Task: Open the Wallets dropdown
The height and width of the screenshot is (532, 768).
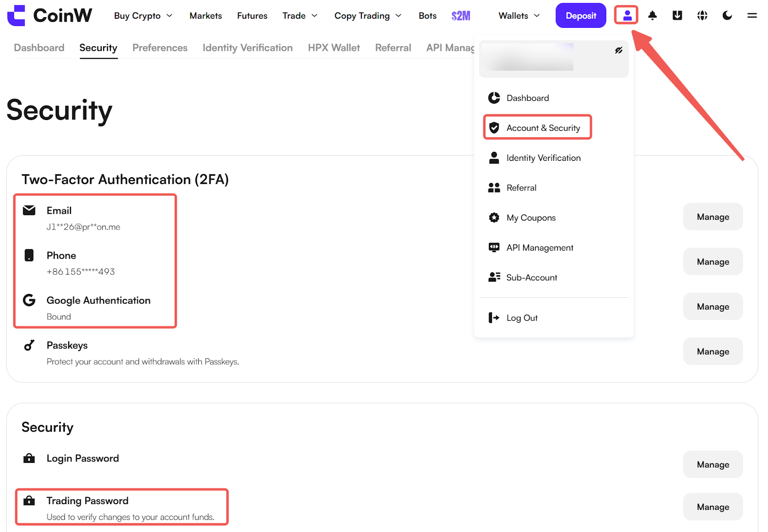Action: tap(519, 16)
